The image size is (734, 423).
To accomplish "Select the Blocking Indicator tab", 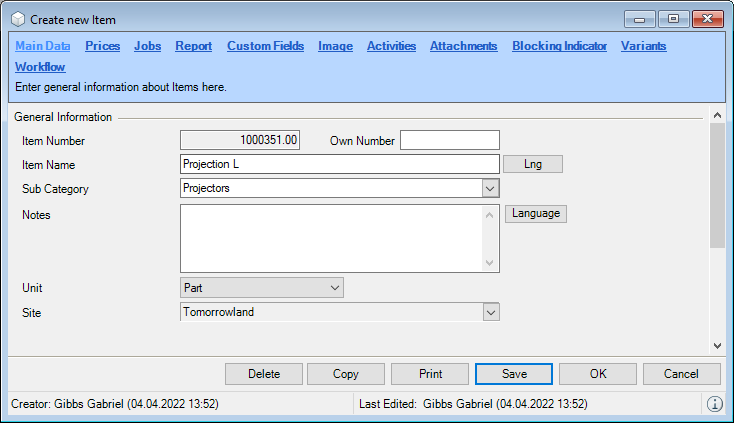I will click(x=559, y=46).
